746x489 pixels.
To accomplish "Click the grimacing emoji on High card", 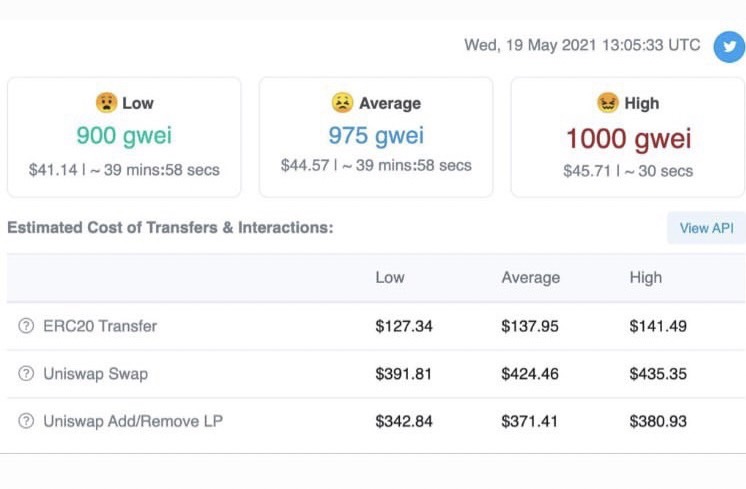I will click(x=608, y=102).
